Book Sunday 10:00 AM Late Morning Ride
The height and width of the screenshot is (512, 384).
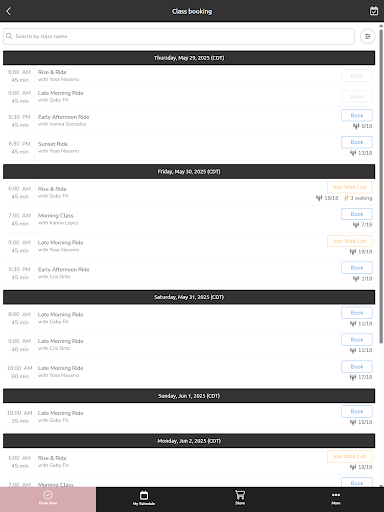(x=357, y=411)
